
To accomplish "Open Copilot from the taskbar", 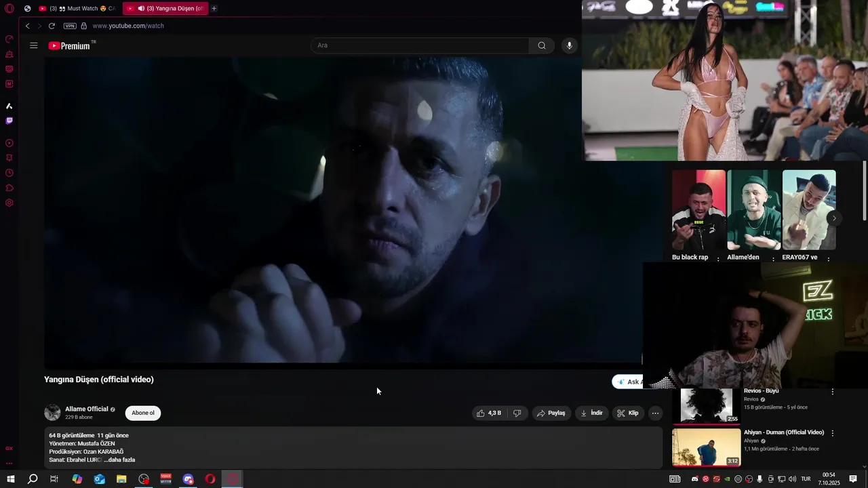I will coord(77,479).
